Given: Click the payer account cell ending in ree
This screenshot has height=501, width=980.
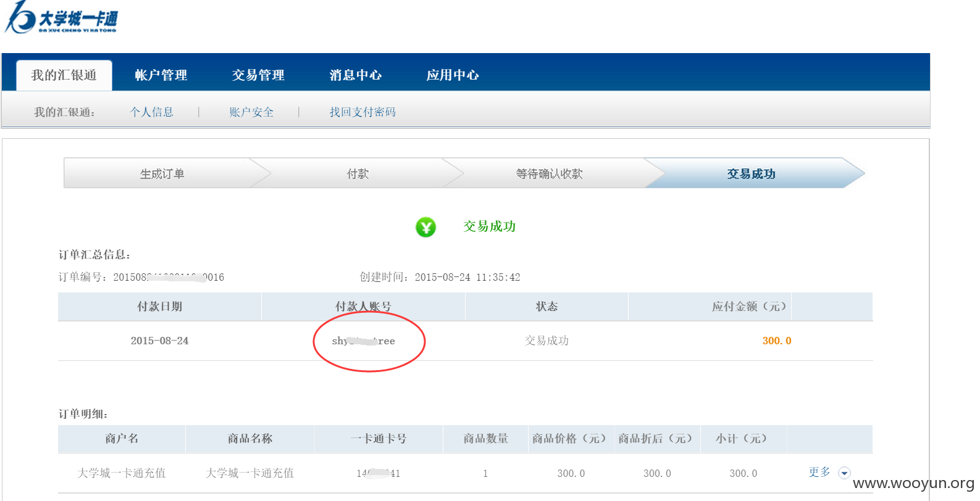Looking at the screenshot, I should pos(363,341).
